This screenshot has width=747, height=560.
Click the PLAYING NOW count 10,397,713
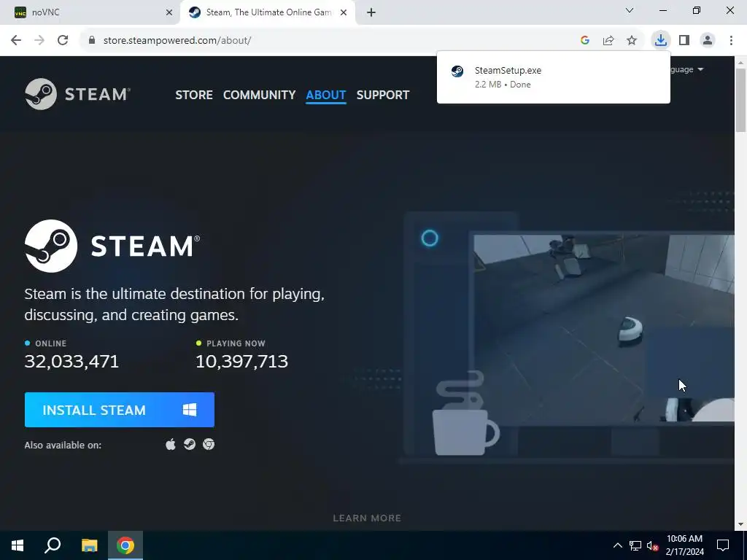click(242, 362)
